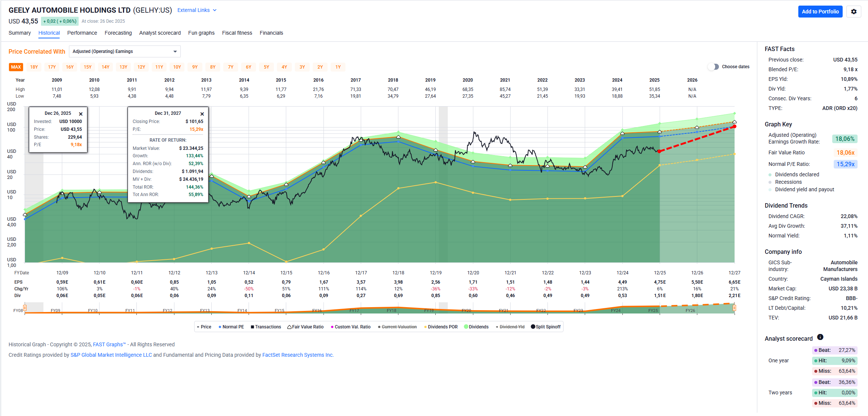Toggle the Choose dates switch

tap(713, 67)
